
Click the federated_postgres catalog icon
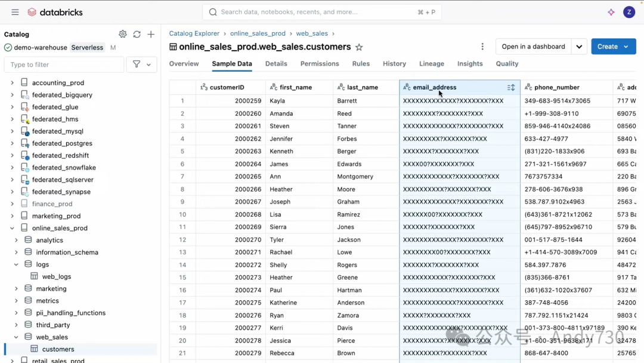(x=24, y=143)
